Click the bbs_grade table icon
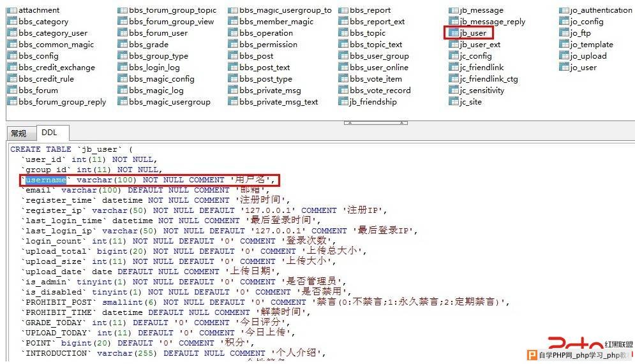The width and height of the screenshot is (635, 364). (x=123, y=45)
